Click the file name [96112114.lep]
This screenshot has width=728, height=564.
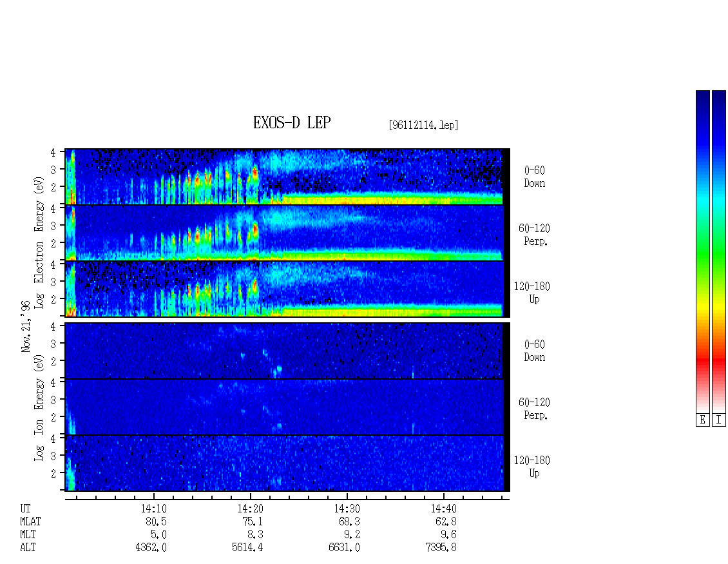coord(423,125)
